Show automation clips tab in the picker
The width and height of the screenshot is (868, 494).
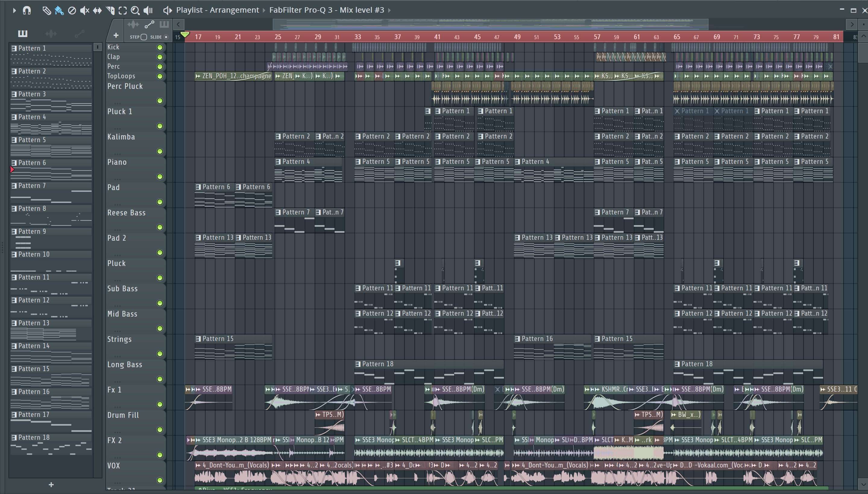coord(80,33)
